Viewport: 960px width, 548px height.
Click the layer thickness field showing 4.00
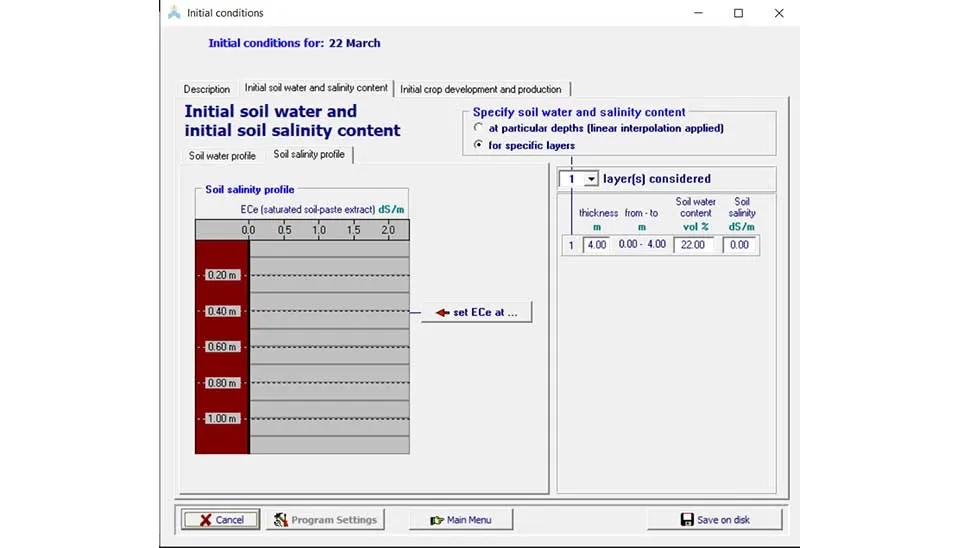coord(596,245)
